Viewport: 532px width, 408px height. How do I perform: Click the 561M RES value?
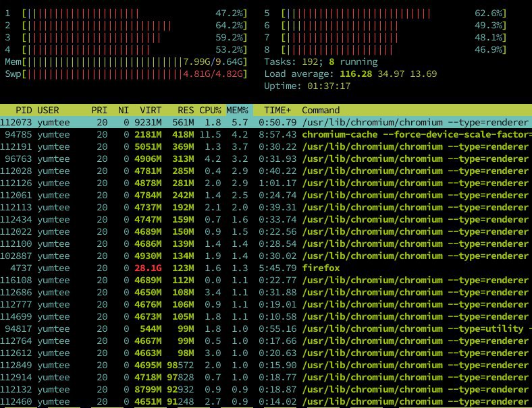183,122
